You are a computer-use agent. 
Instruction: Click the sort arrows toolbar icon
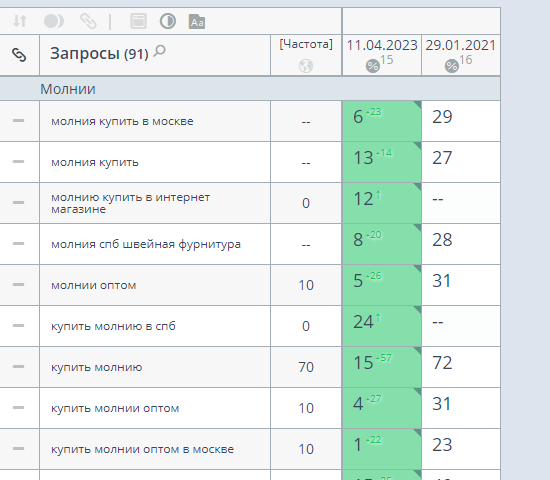(20, 21)
